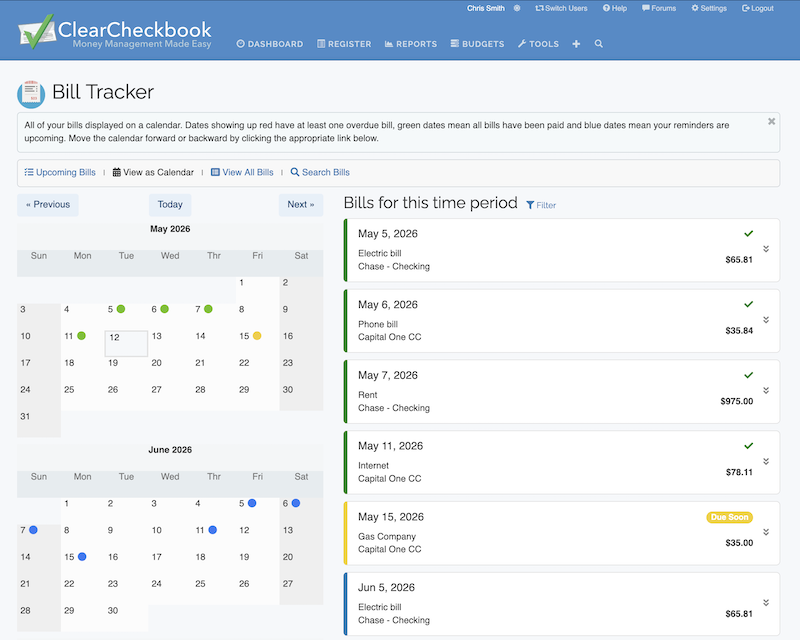The image size is (800, 640).
Task: Open the Settings link
Action: pyautogui.click(x=709, y=8)
